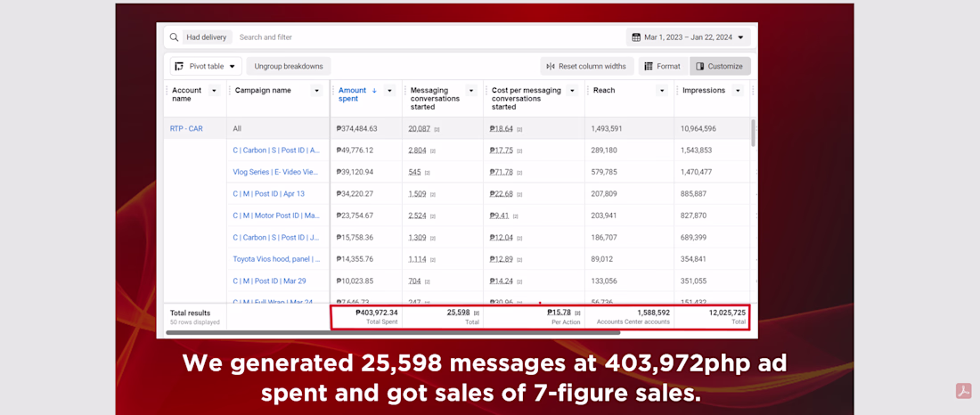Click the 1,509 conversations value
Screen dimensions: 980x415
(418, 194)
